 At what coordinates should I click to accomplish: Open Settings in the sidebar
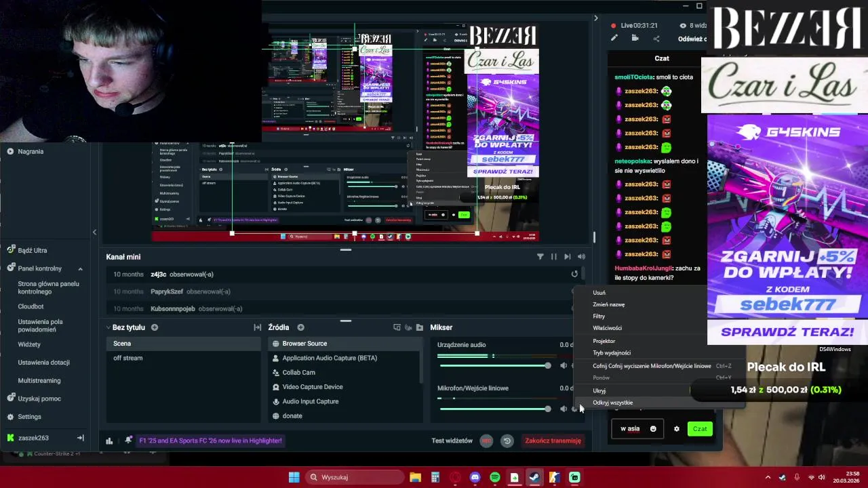point(29,417)
